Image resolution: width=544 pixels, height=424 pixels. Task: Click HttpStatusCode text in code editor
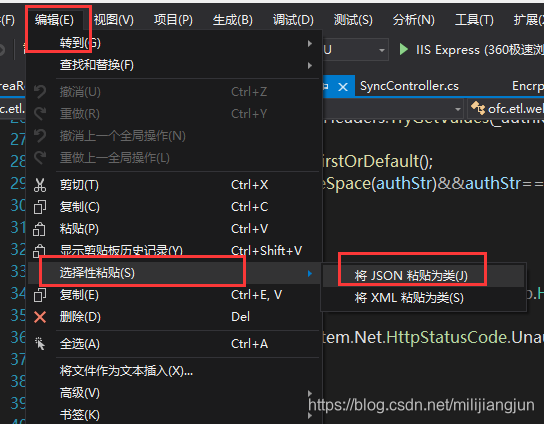447,337
